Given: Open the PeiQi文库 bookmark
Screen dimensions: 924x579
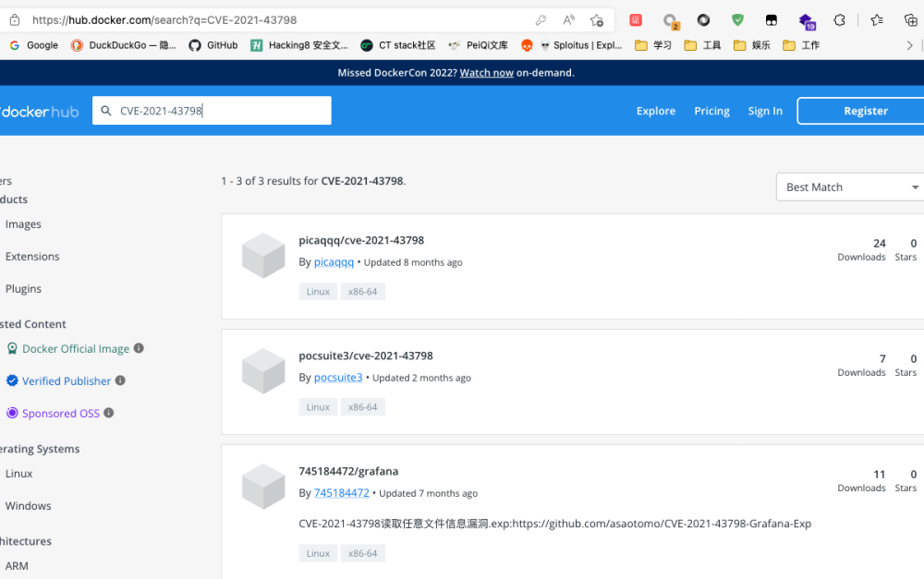Looking at the screenshot, I should (478, 45).
